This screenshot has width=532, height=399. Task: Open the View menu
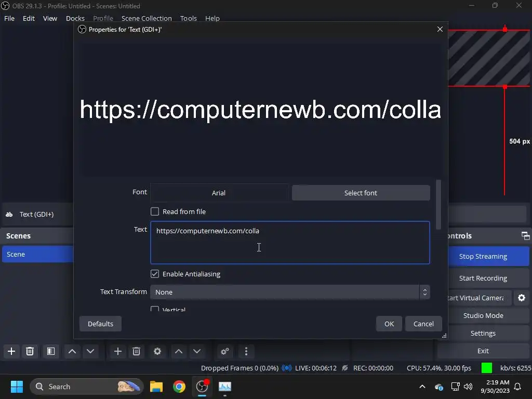click(x=50, y=18)
